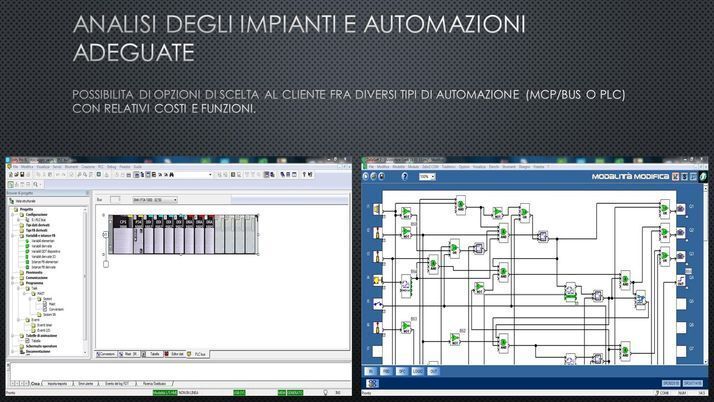Switch to the Conversioni editor tab
Screen dimensions: 714x402
pyautogui.click(x=106, y=354)
